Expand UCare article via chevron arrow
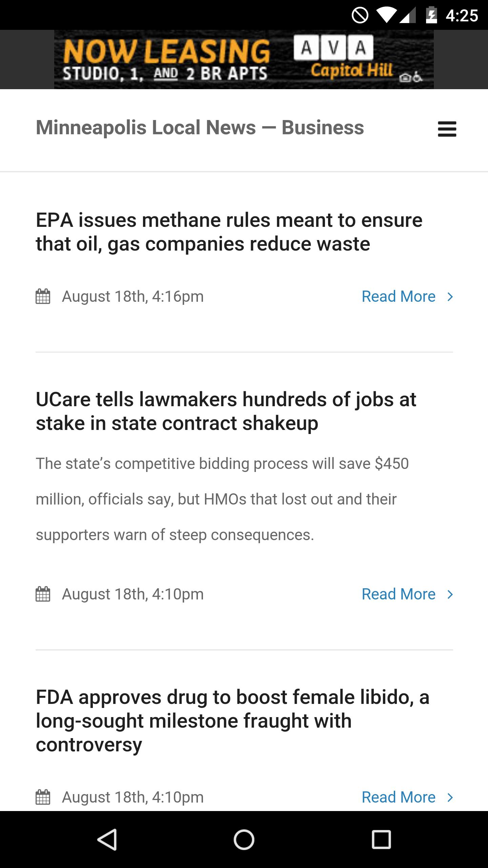488x868 pixels. click(x=450, y=594)
